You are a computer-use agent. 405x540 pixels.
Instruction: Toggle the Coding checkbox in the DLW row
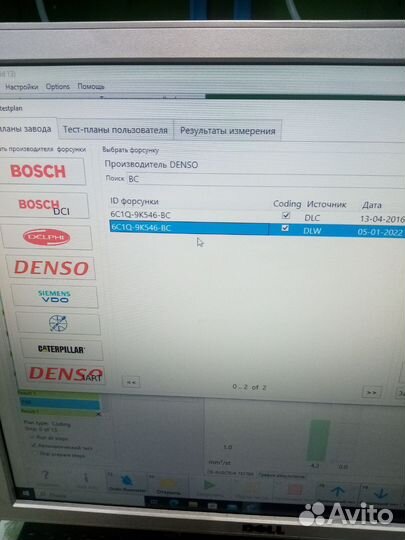coord(285,228)
